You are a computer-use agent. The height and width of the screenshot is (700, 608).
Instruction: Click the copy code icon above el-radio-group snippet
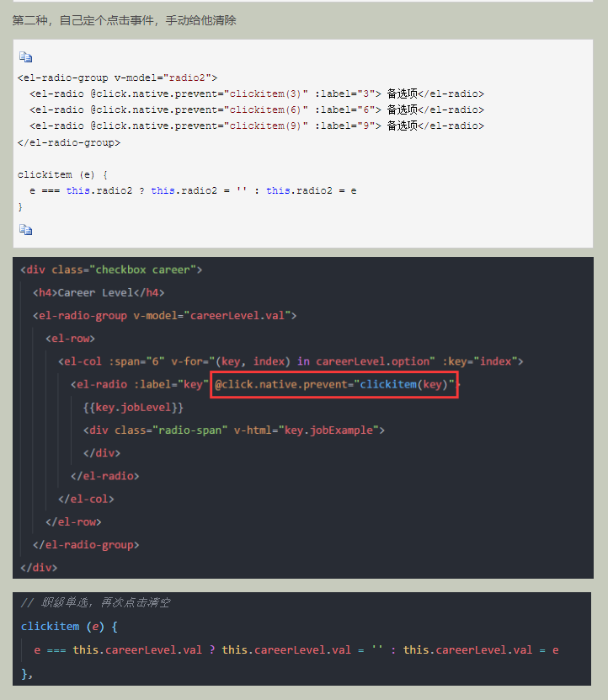(x=25, y=56)
